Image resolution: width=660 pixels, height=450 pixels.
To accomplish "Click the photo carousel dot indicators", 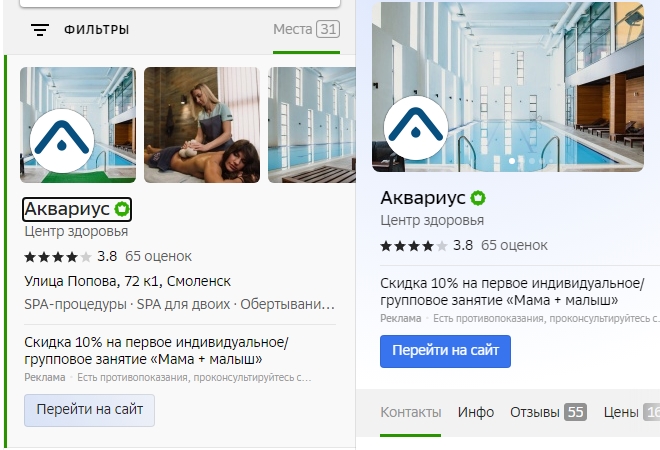I will [532, 161].
